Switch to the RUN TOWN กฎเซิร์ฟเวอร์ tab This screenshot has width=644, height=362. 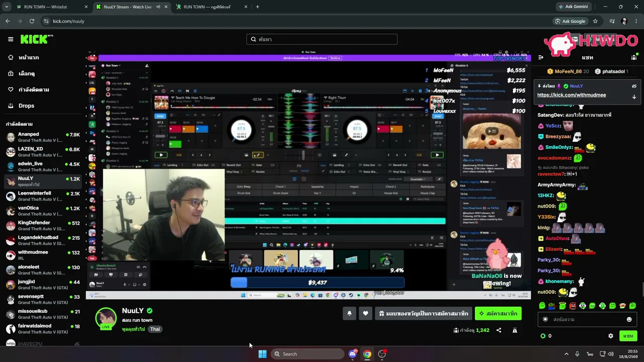click(x=211, y=7)
